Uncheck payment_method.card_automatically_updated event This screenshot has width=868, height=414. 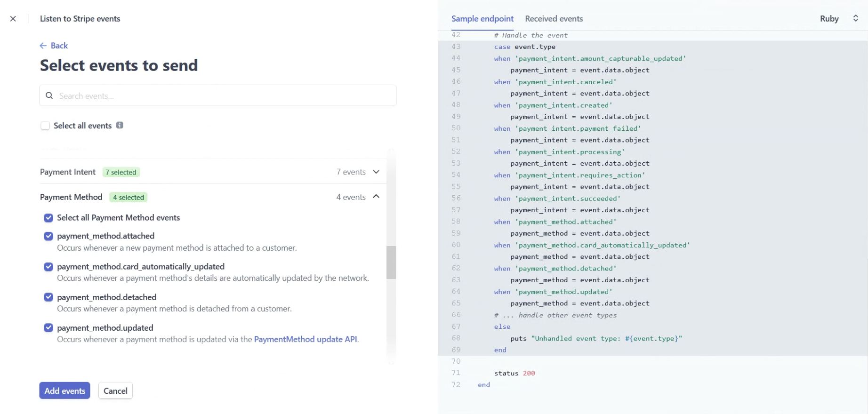click(48, 267)
